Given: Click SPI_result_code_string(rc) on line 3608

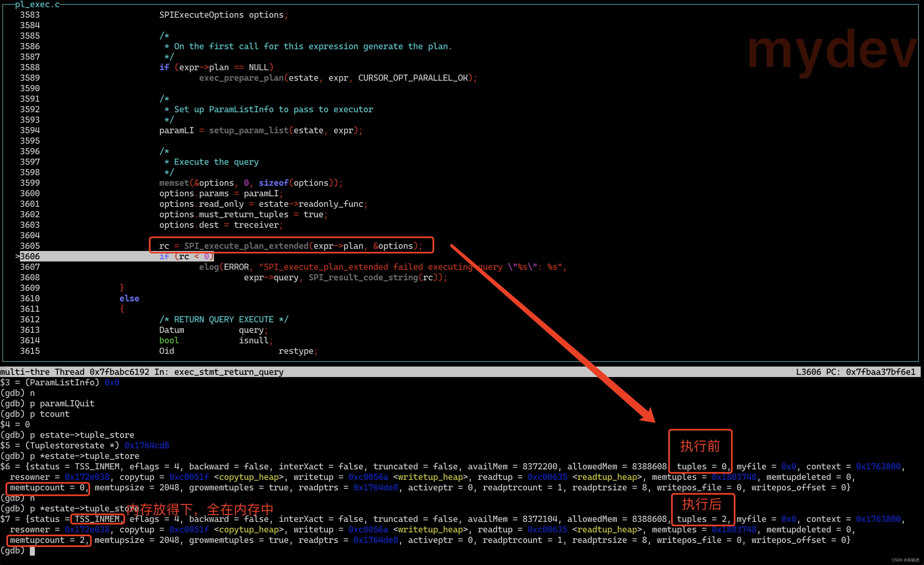Looking at the screenshot, I should click(375, 277).
